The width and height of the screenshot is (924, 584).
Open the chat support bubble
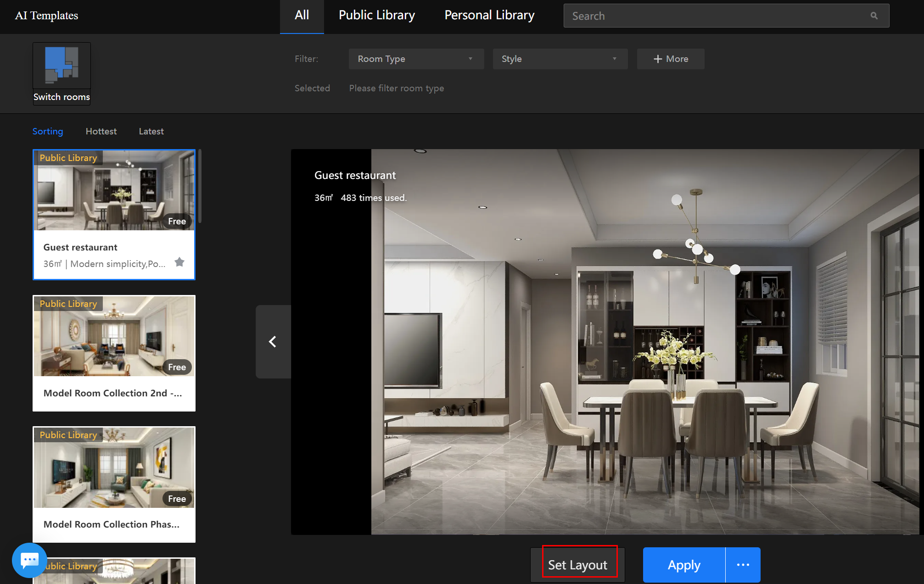[29, 560]
